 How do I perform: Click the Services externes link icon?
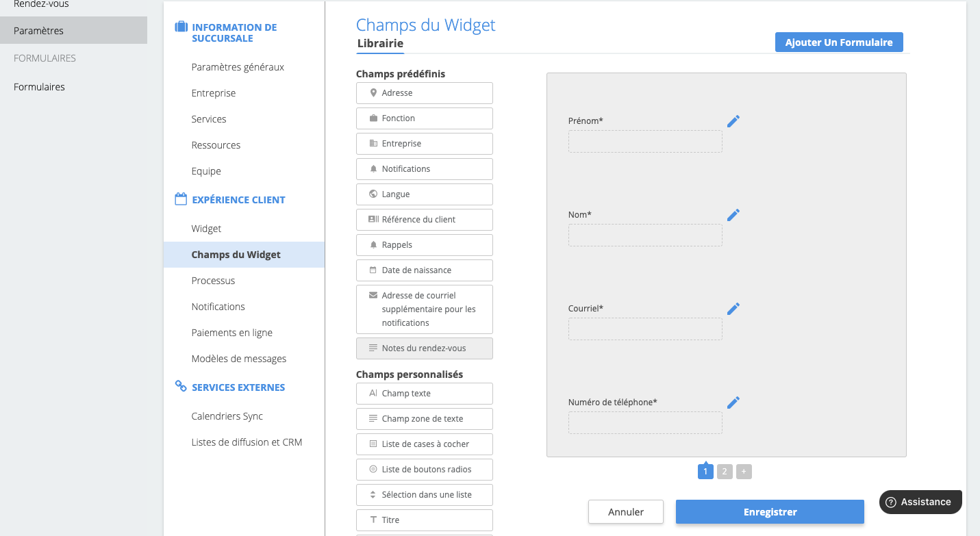point(181,386)
